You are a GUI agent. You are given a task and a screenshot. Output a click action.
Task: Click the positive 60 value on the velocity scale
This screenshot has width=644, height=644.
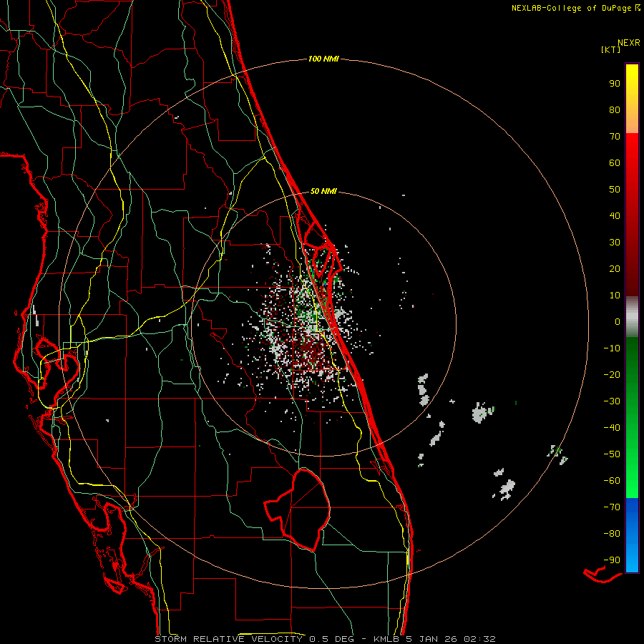615,162
